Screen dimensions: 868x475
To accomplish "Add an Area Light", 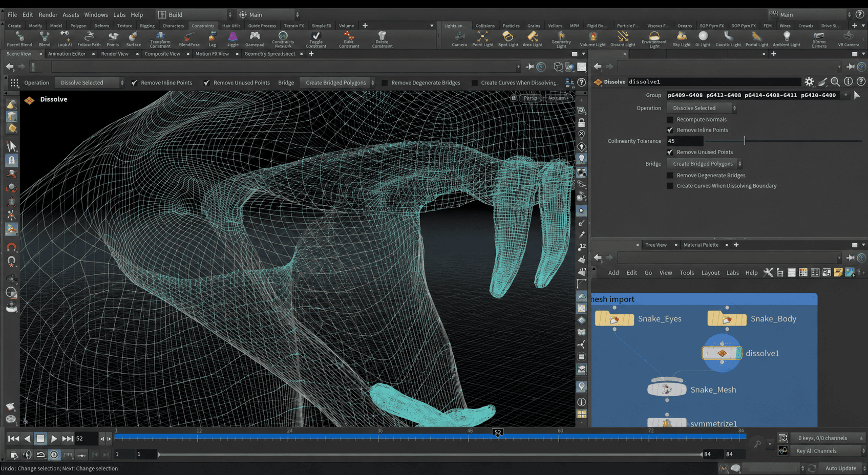I will point(533,39).
